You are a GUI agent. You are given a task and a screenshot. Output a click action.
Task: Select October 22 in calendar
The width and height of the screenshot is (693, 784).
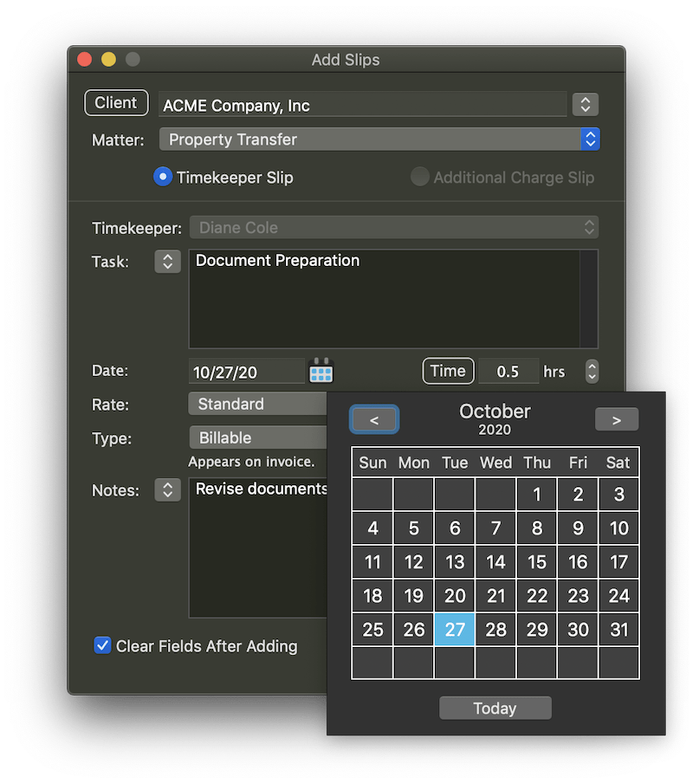pyautogui.click(x=536, y=595)
